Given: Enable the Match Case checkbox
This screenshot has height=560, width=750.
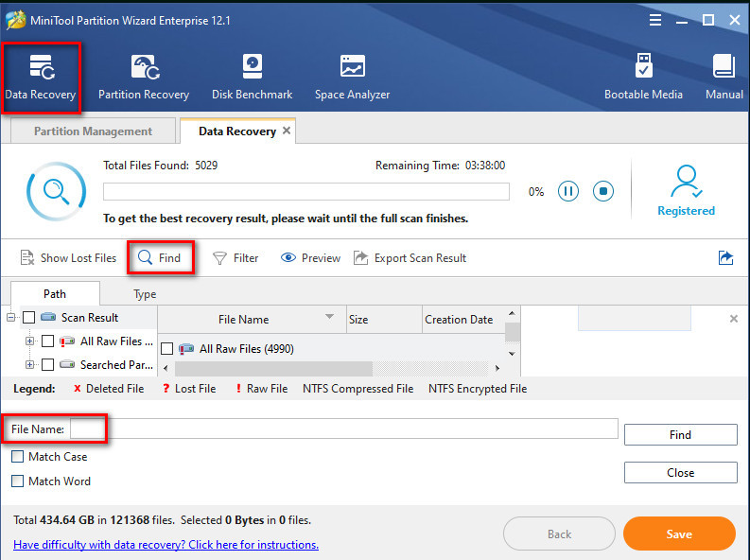Looking at the screenshot, I should (18, 457).
